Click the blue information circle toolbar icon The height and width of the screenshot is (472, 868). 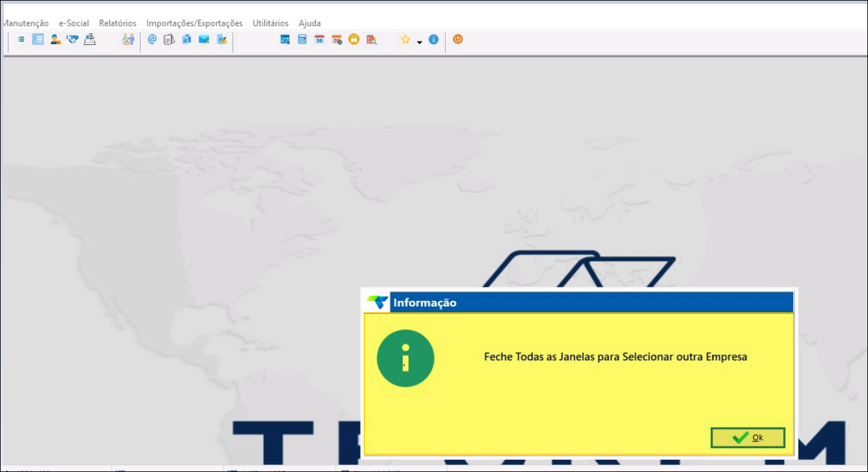coord(433,40)
